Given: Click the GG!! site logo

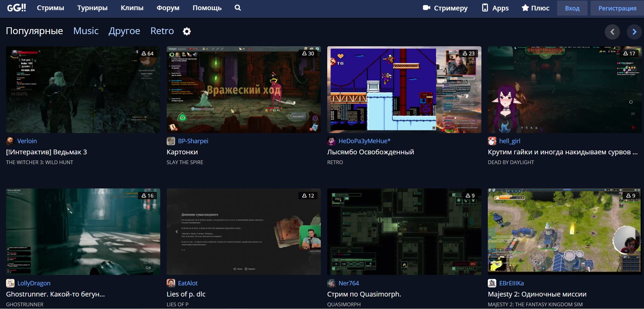Looking at the screenshot, I should pos(17,8).
